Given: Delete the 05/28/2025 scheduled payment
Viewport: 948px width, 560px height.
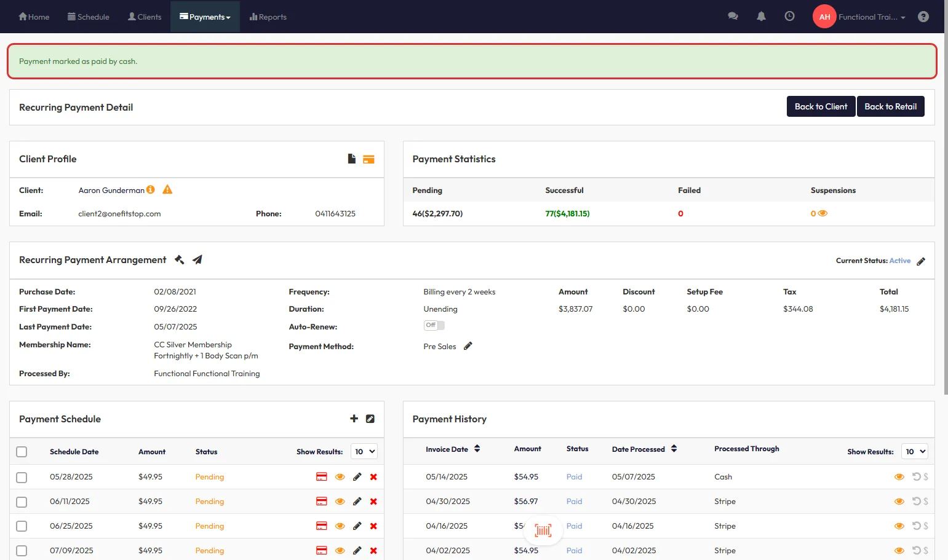Looking at the screenshot, I should [x=373, y=477].
